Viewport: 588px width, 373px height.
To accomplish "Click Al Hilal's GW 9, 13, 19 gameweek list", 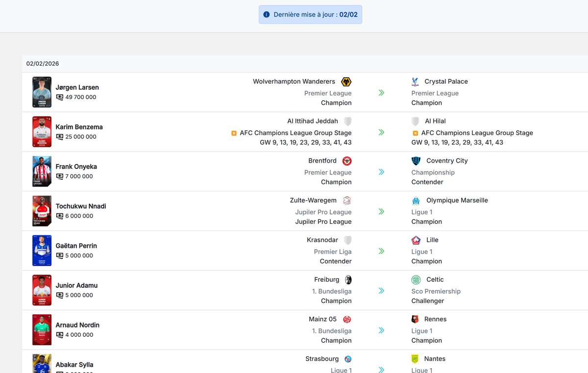I will click(x=457, y=142).
